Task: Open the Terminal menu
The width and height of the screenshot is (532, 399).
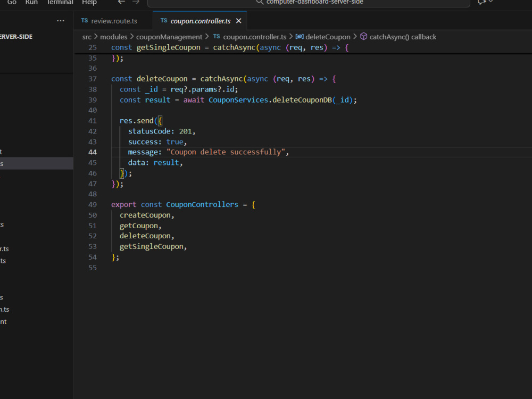Action: (60, 2)
